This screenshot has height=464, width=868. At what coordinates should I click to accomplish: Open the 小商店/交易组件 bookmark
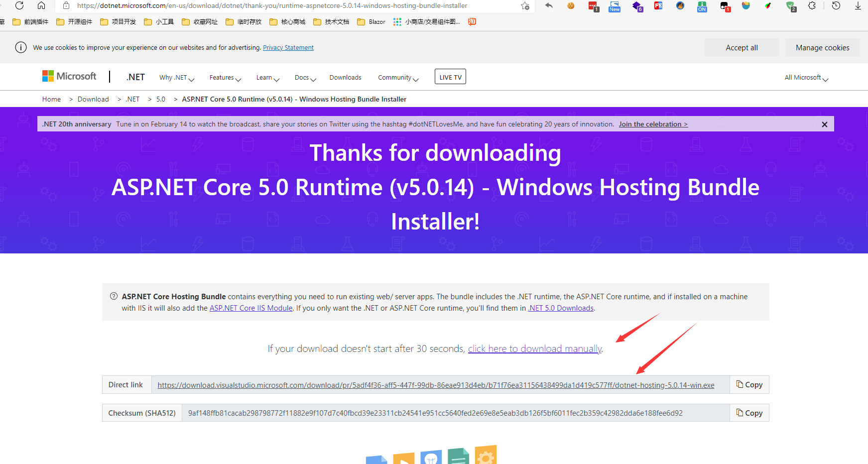point(427,21)
